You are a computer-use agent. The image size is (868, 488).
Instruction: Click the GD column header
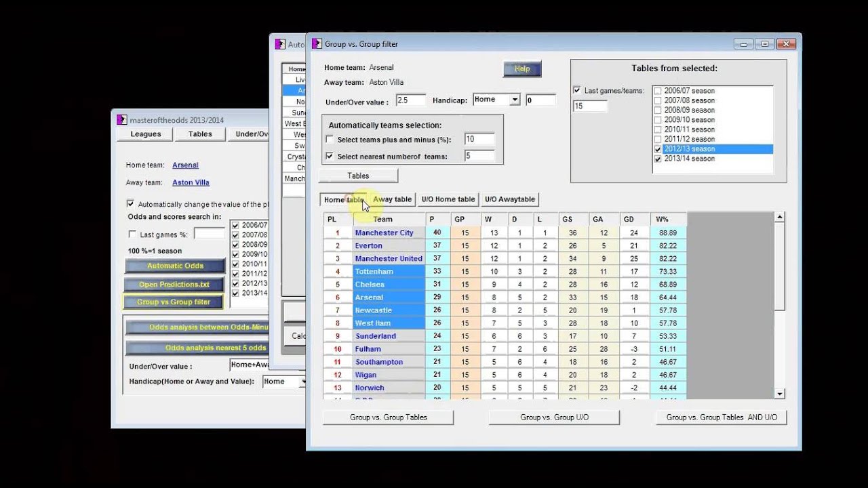point(635,220)
